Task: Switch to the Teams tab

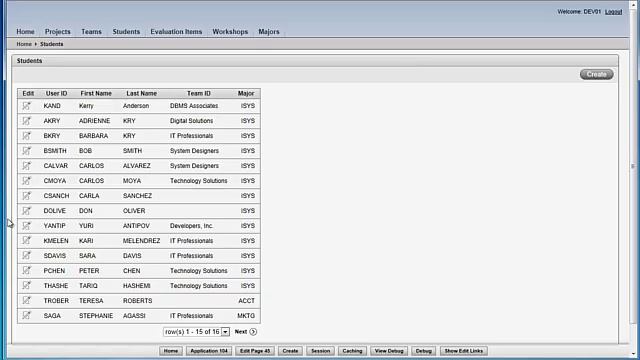Action: click(91, 31)
